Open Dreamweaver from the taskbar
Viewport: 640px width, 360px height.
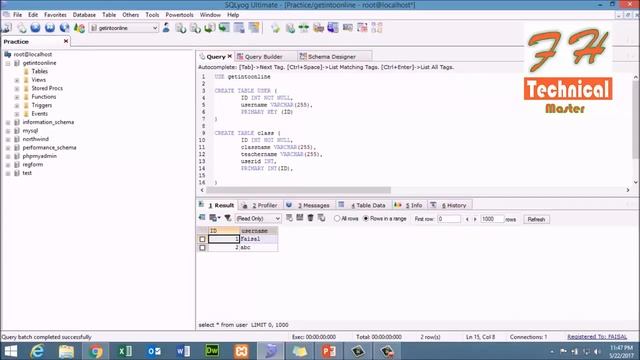(212, 351)
